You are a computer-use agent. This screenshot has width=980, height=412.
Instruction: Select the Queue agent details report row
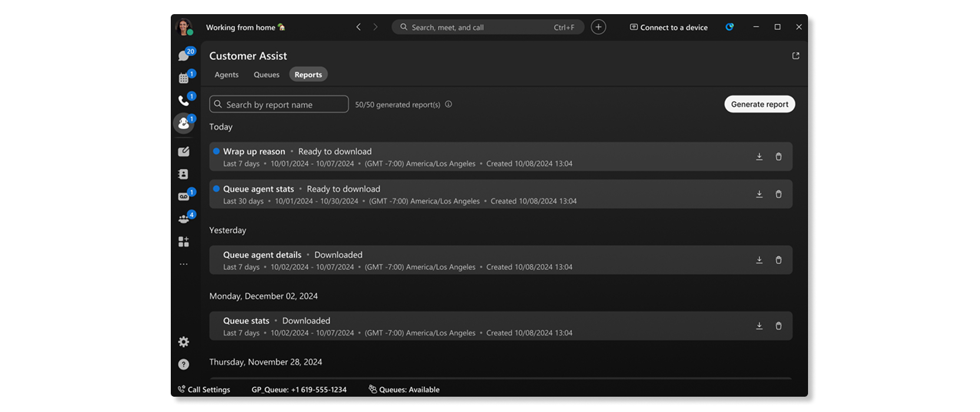[501, 260]
